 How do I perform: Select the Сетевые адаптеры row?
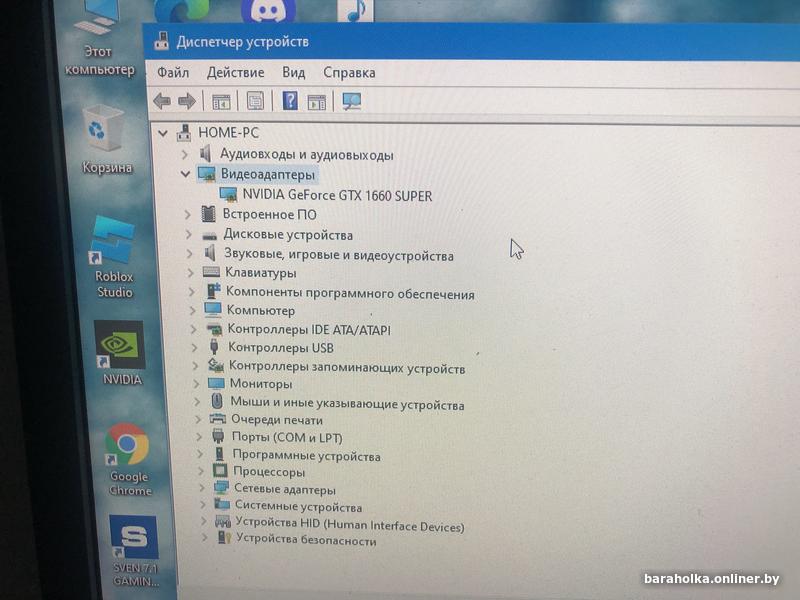(x=285, y=489)
